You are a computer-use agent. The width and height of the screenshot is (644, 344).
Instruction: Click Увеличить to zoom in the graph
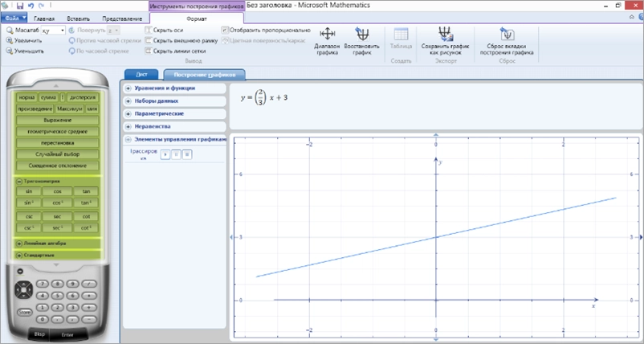click(24, 41)
